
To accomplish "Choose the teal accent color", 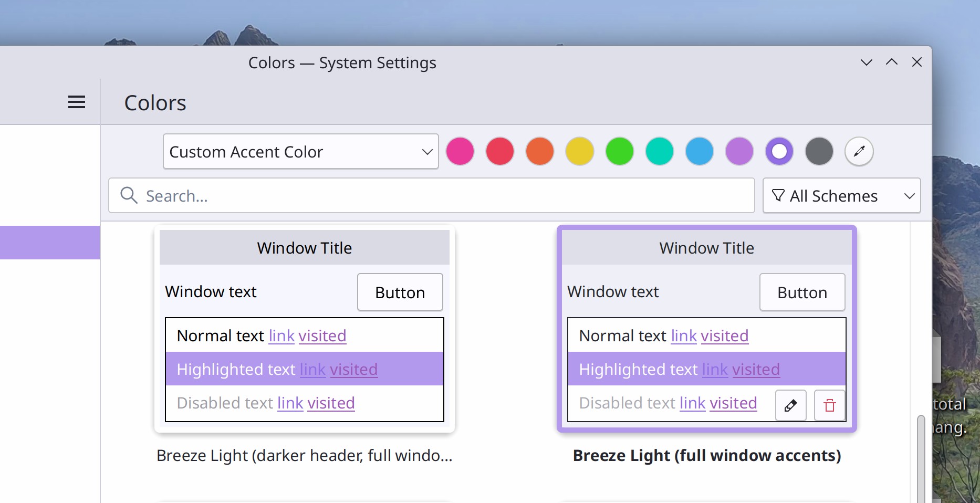I will 660,151.
